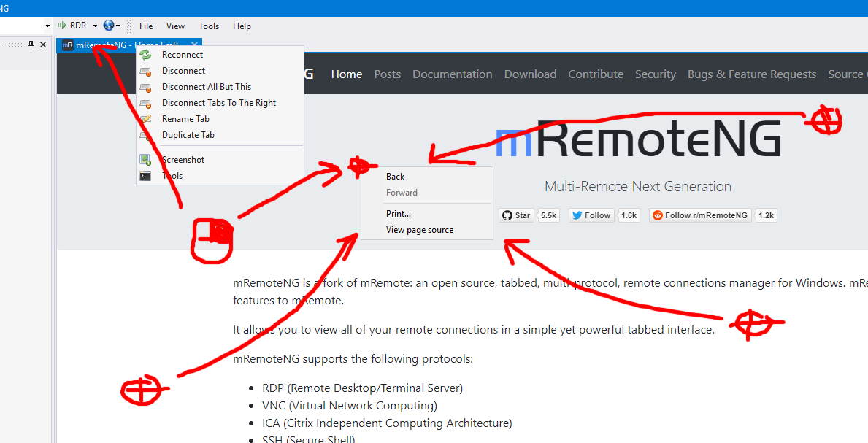Screen dimensions: 868x443
Task: Select Disconnect Tabs To The Right
Action: tap(220, 103)
